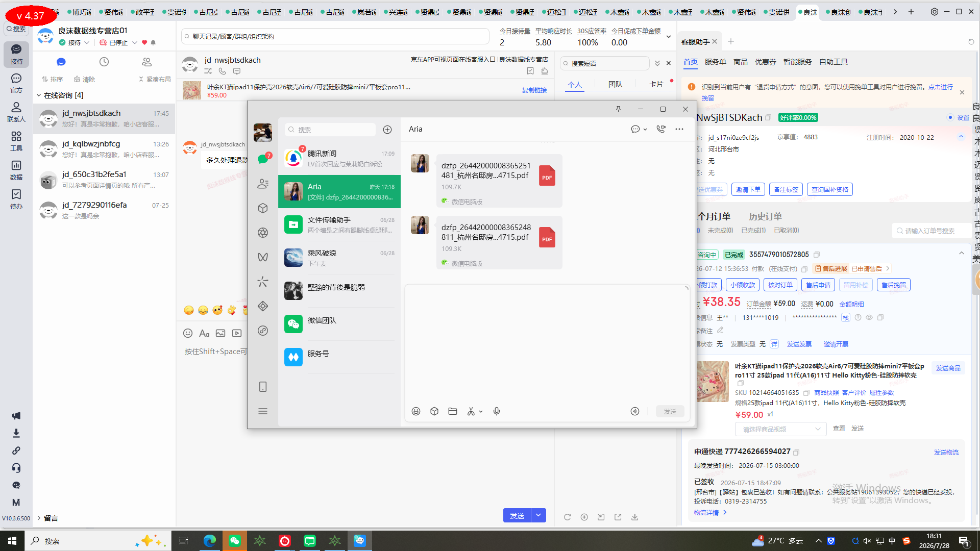Click the 复制链接 link for the product
Viewport: 980px width, 551px height.
coord(534,90)
